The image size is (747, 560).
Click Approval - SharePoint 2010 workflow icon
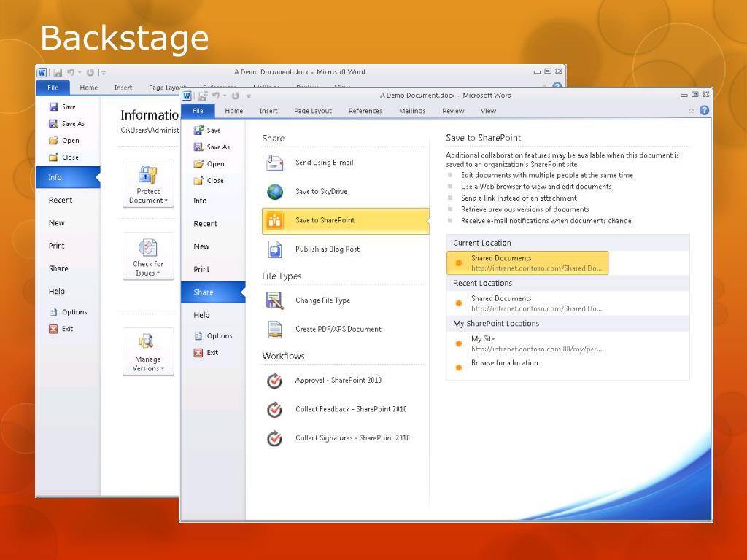[x=274, y=381]
